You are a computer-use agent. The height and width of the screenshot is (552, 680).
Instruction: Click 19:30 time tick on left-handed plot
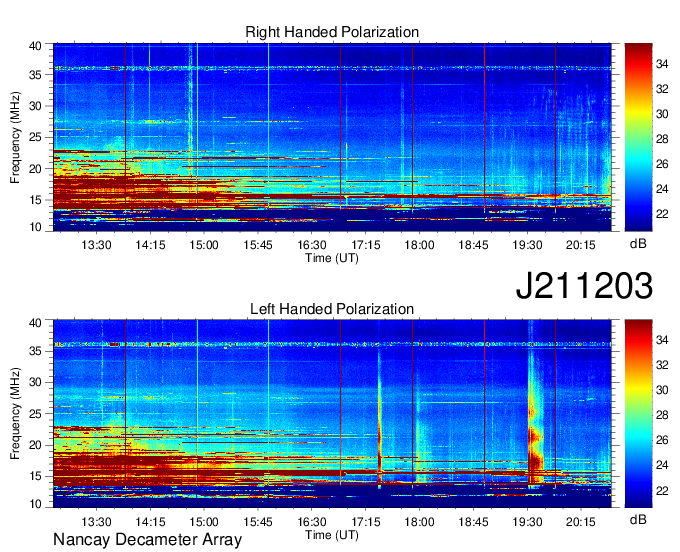(527, 522)
